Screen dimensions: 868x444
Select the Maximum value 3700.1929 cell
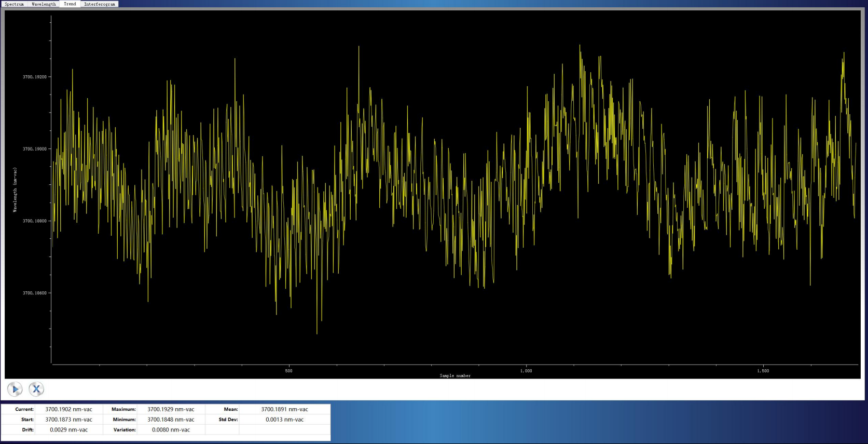point(171,409)
